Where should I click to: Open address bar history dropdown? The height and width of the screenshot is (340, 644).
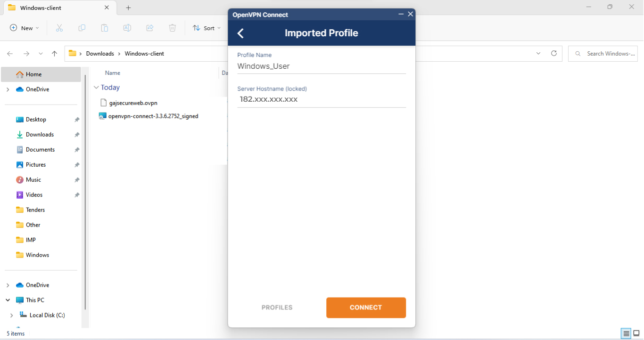coord(538,54)
